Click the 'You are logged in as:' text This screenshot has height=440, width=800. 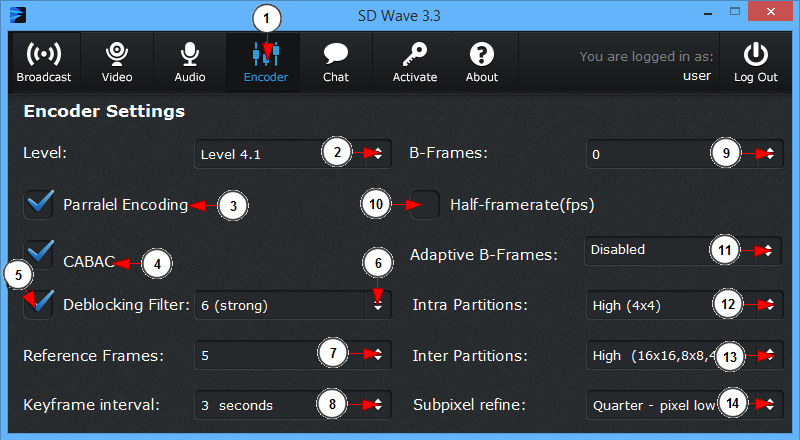click(646, 56)
